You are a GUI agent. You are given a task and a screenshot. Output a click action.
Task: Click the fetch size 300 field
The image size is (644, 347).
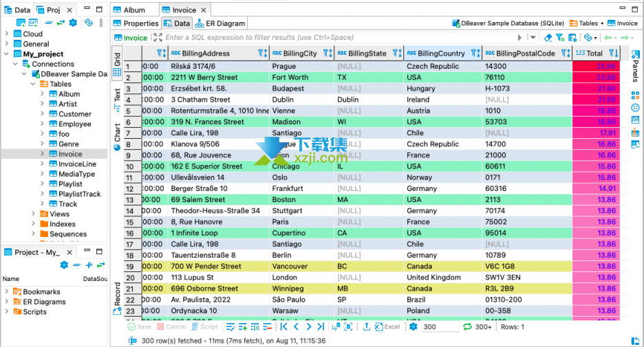[x=440, y=327]
